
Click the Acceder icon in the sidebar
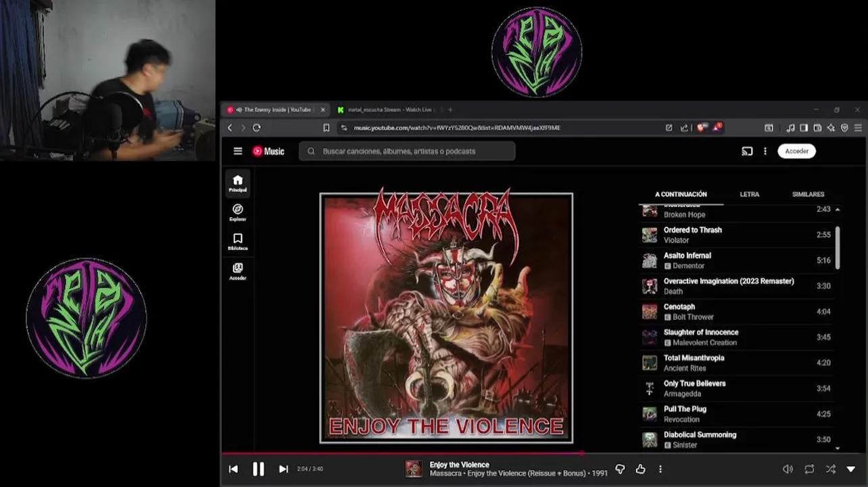(x=238, y=271)
